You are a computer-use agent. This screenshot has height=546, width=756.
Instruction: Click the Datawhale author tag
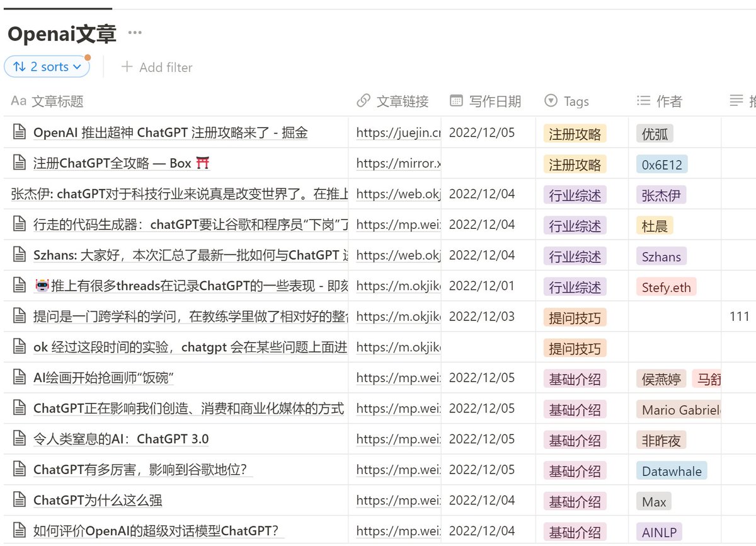tap(672, 471)
